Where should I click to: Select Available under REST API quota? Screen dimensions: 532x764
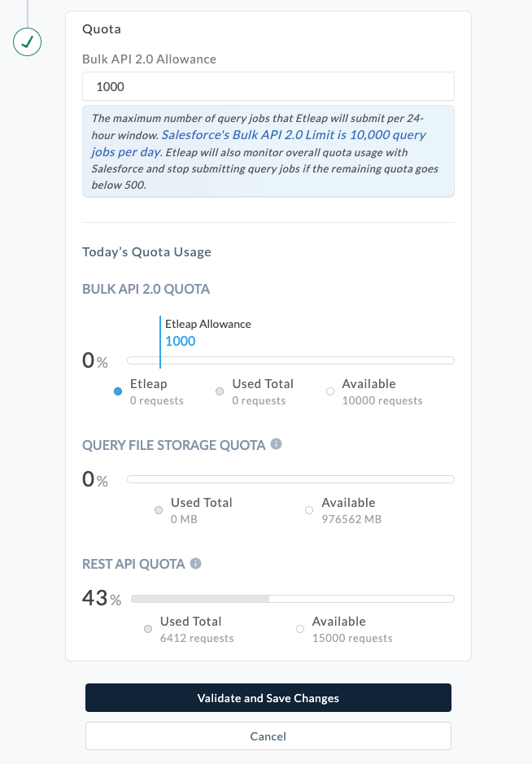pos(299,629)
